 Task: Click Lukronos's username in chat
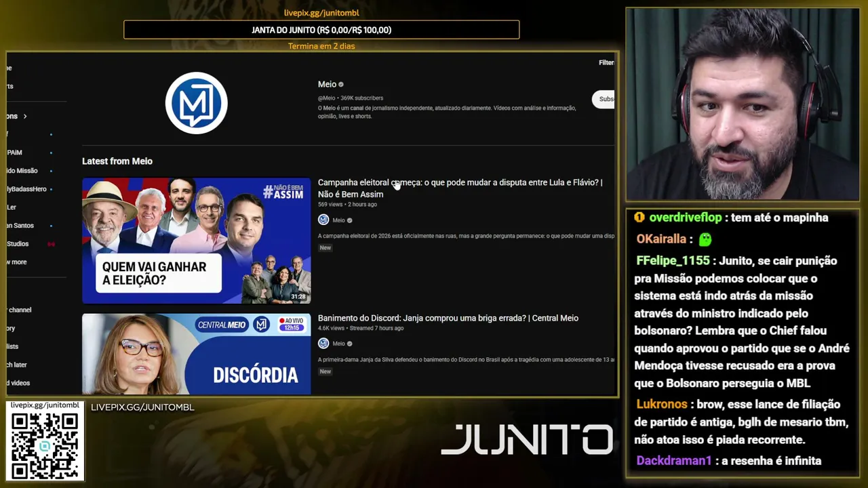pyautogui.click(x=662, y=405)
